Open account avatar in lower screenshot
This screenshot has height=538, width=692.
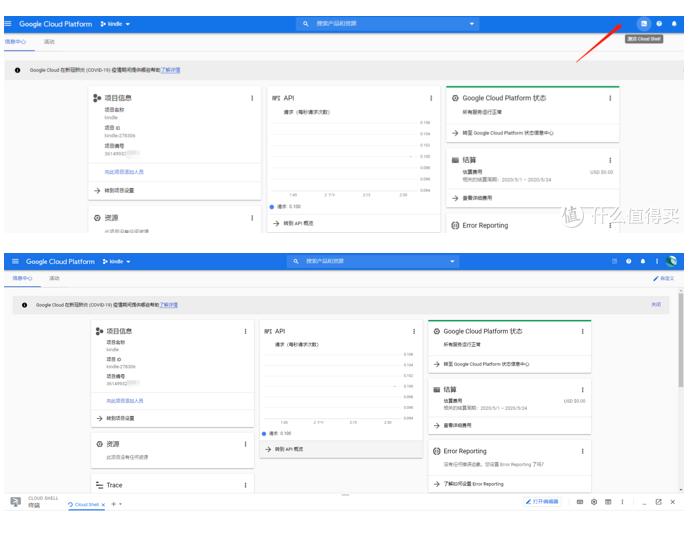(x=671, y=261)
